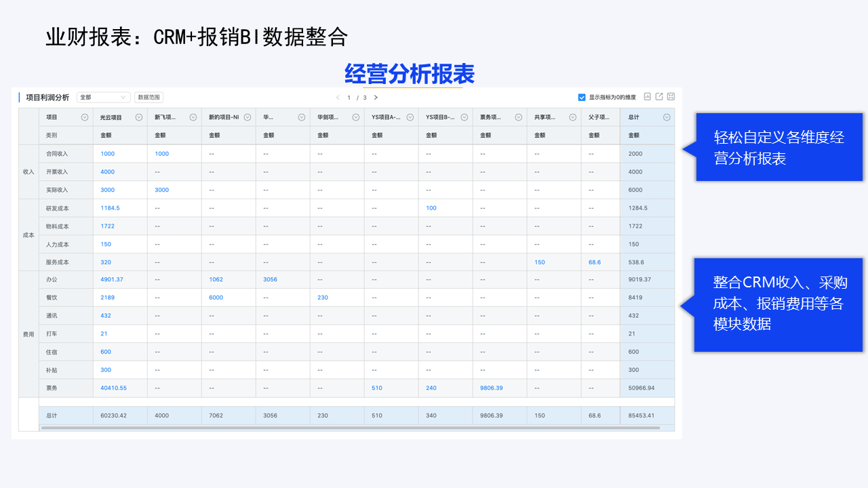Click YS项目B 研发成本 value 100

point(431,208)
